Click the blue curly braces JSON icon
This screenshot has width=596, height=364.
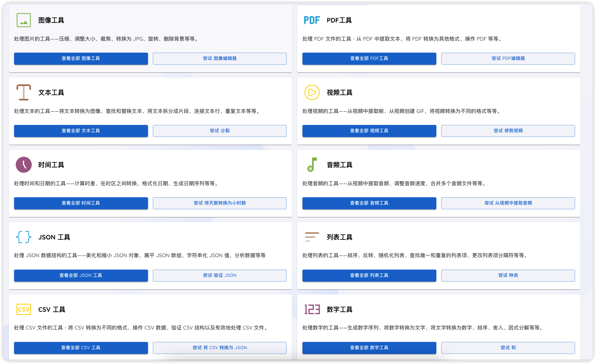[x=24, y=237]
